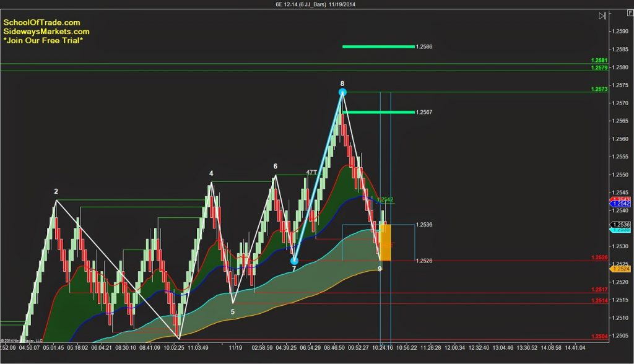Click the 1.2567 target price label
The width and height of the screenshot is (634, 364).
click(x=424, y=112)
